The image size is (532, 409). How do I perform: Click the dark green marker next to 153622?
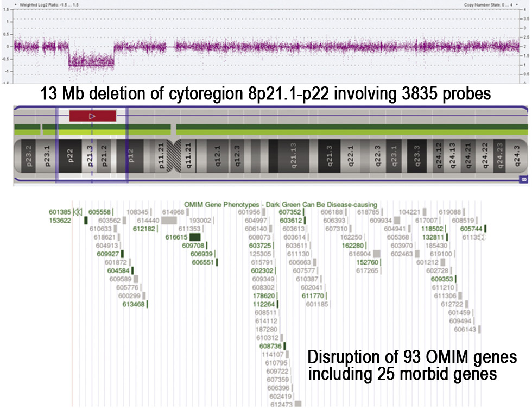86,221
